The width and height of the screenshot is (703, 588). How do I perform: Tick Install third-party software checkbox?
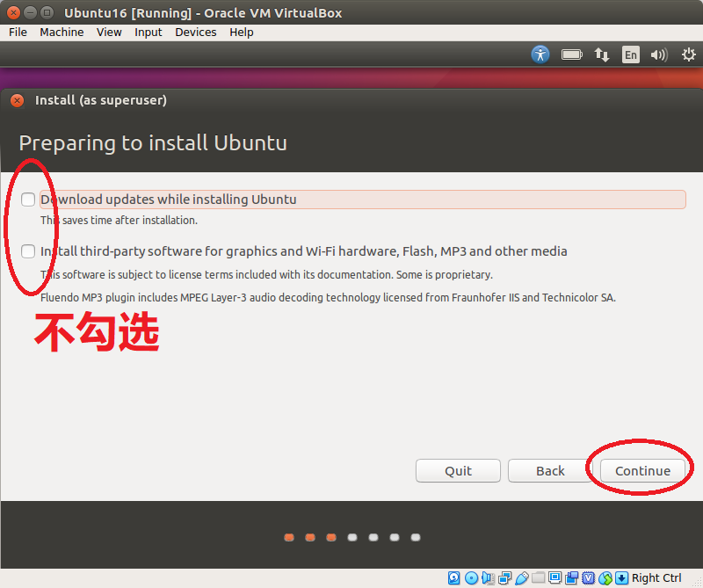tap(28, 251)
